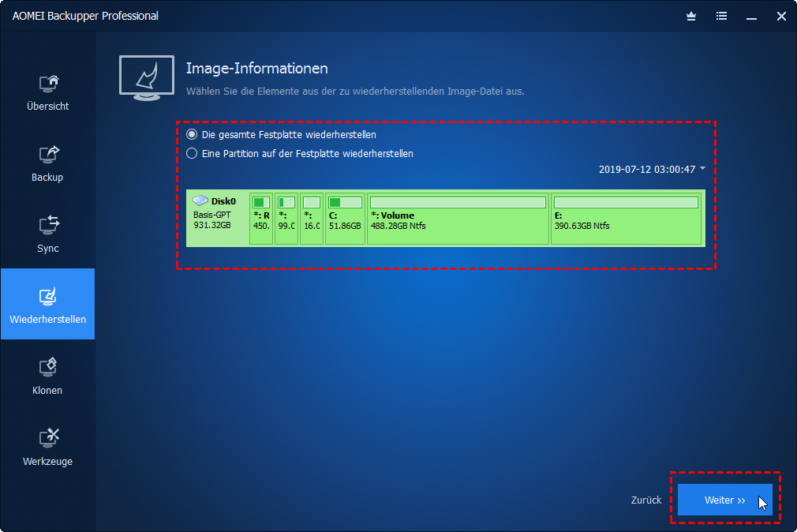Click the Image-Informationen monitor icon

click(x=147, y=78)
